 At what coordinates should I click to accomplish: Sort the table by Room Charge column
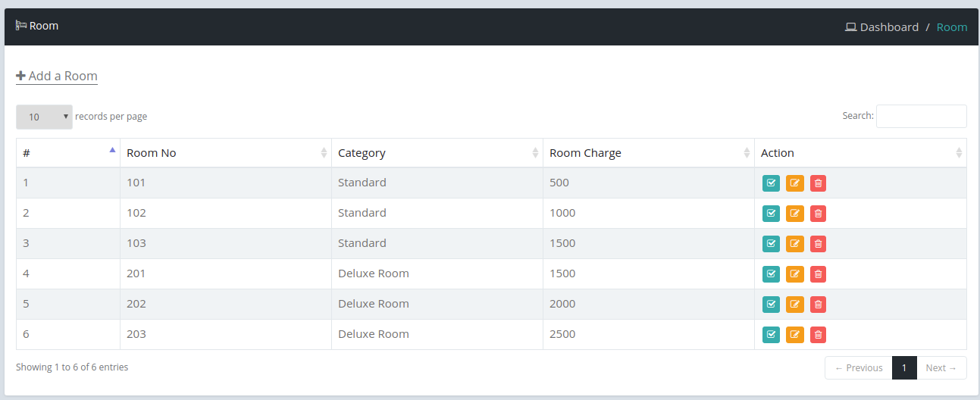(649, 153)
